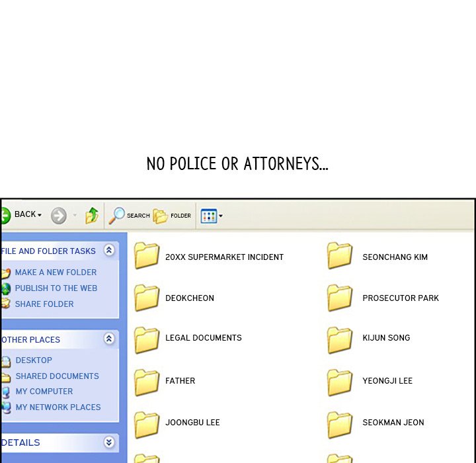
Task: Click the SEOKMAN JEON folder name
Action: (393, 422)
